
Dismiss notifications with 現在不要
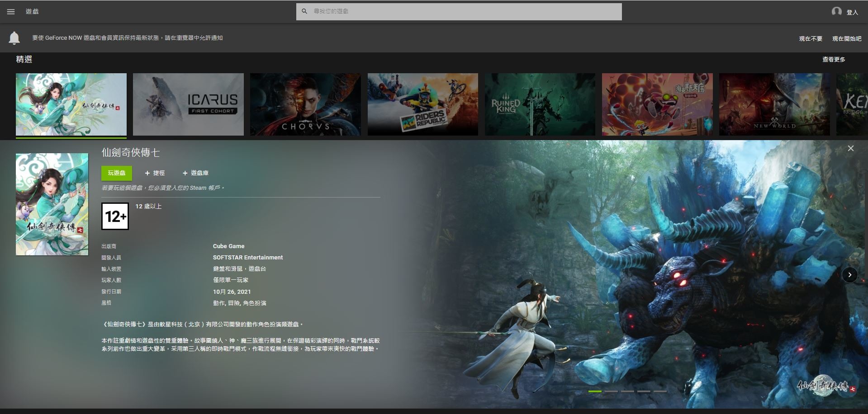click(811, 39)
